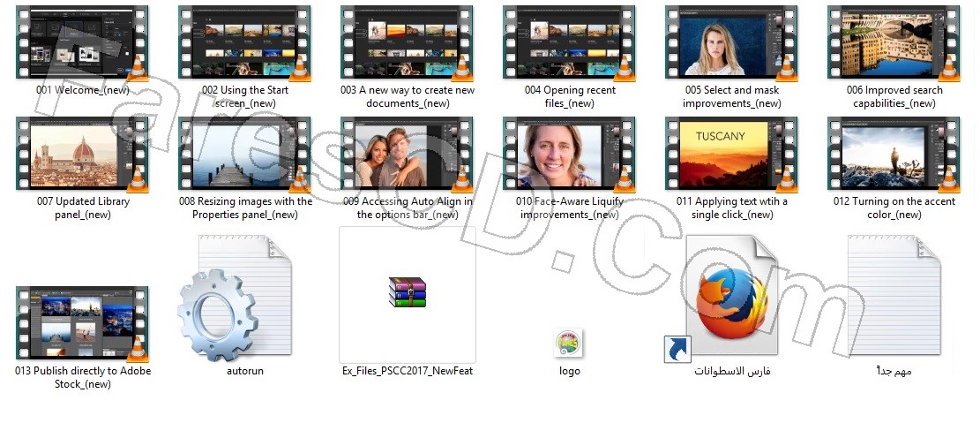Select the Ex_Files_PSCC2017_NewFeat WinRAR archive icon
The width and height of the screenshot is (980, 423).
click(408, 293)
